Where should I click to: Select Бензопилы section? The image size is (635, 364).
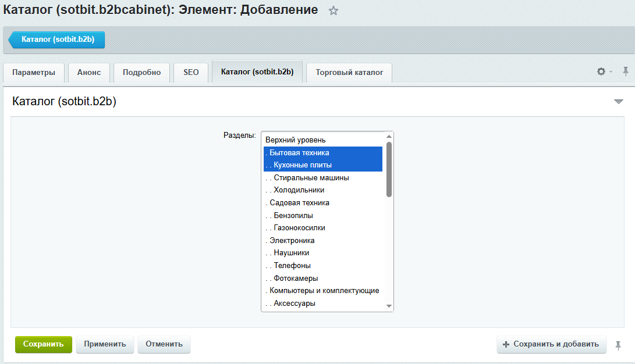pyautogui.click(x=323, y=215)
